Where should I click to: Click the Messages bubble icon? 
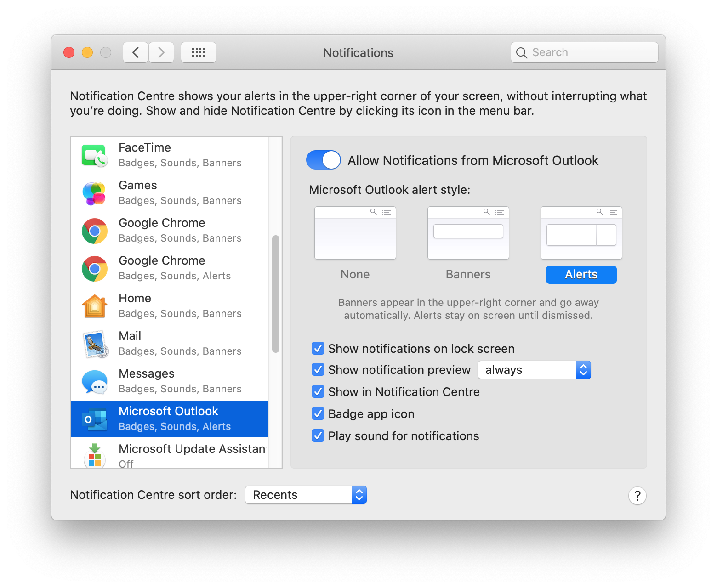coord(95,382)
